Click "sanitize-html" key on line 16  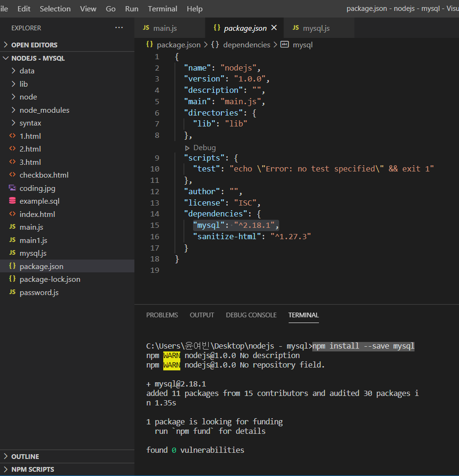pyautogui.click(x=227, y=236)
